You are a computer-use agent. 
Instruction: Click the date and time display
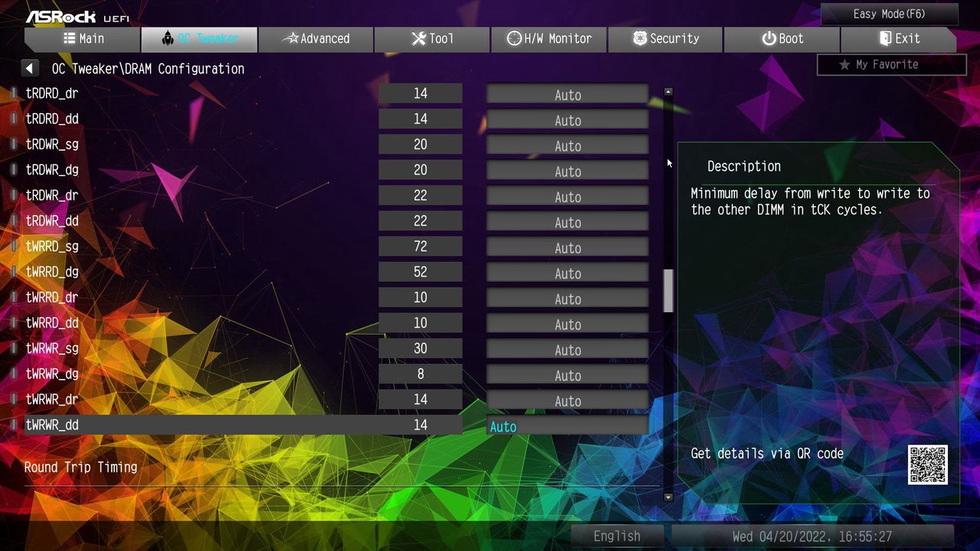[x=812, y=536]
